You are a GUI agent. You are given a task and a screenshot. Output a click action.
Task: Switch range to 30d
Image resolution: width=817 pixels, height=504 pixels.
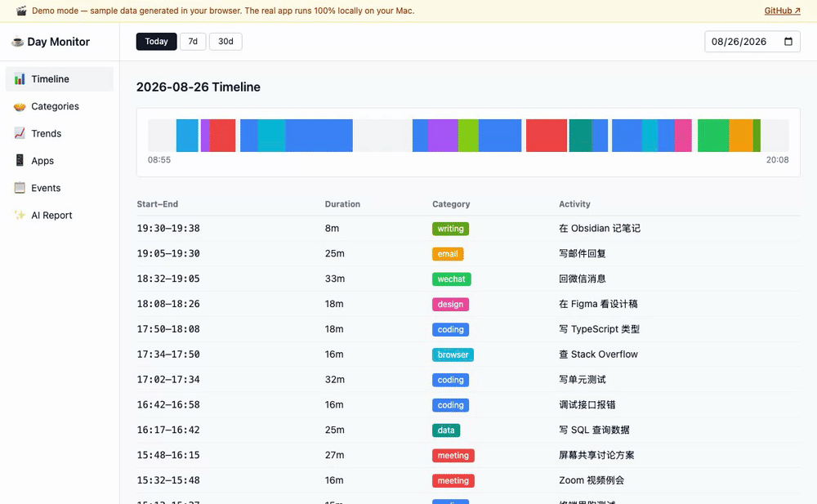(225, 42)
